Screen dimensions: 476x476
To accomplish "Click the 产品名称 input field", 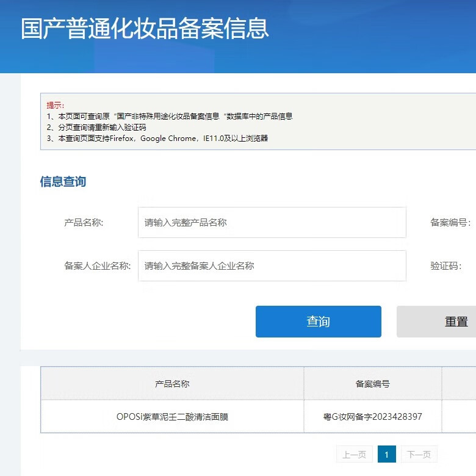I will click(272, 223).
